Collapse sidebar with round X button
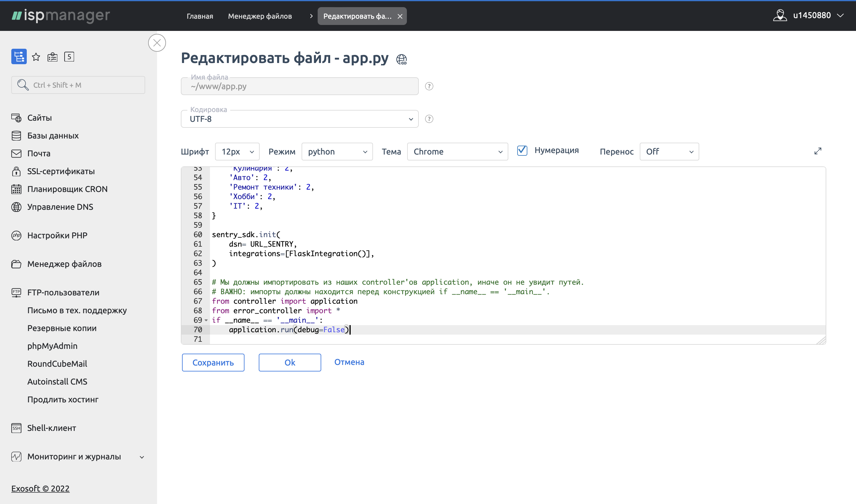 pyautogui.click(x=157, y=43)
